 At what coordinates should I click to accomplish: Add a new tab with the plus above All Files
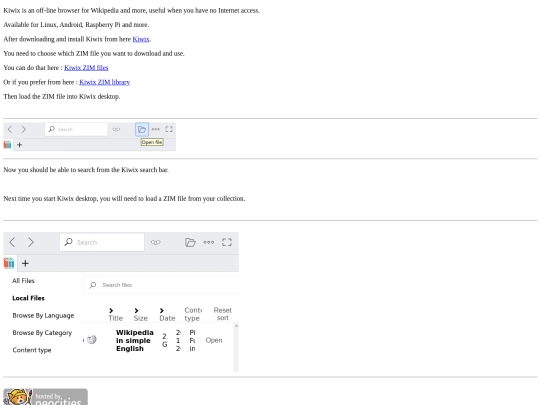[x=25, y=263]
